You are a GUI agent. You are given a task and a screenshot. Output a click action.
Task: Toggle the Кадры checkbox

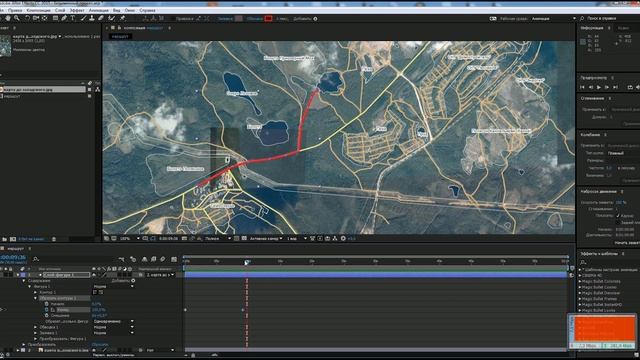[618, 216]
